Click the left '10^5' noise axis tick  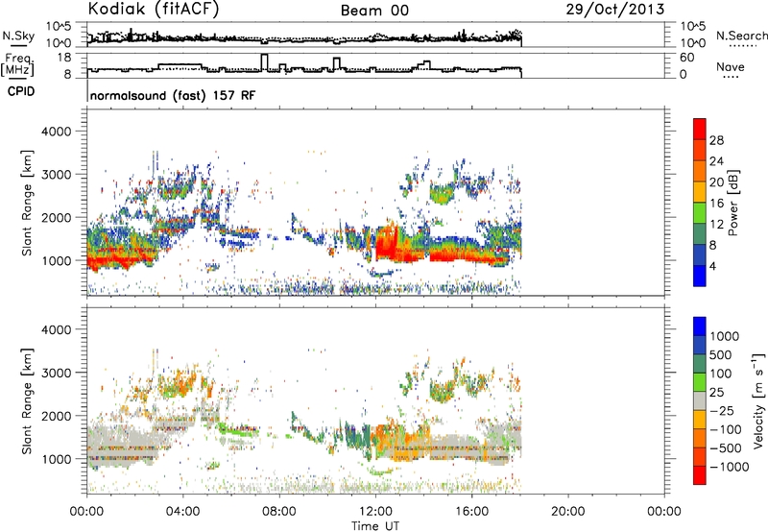59,27
